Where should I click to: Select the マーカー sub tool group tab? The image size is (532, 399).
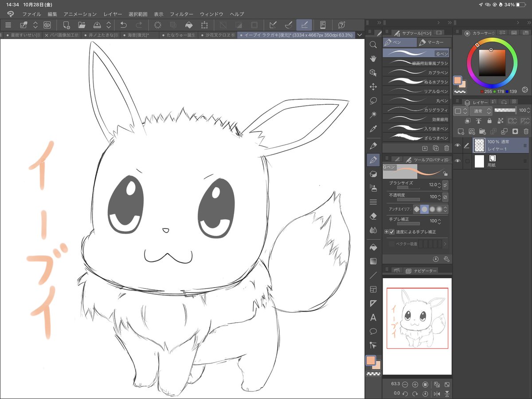434,42
